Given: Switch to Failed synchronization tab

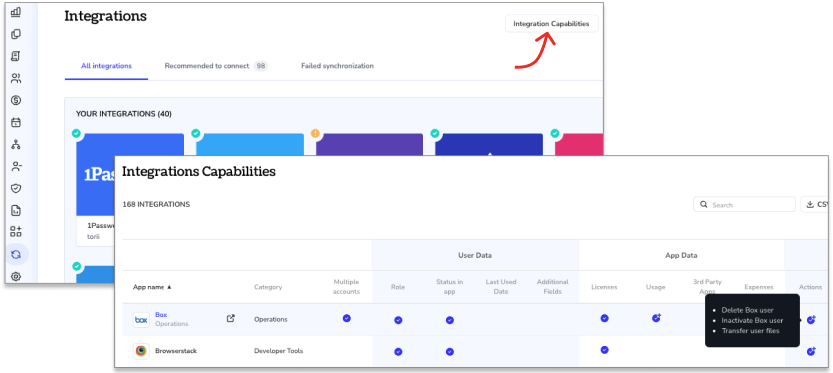Looking at the screenshot, I should click(337, 66).
